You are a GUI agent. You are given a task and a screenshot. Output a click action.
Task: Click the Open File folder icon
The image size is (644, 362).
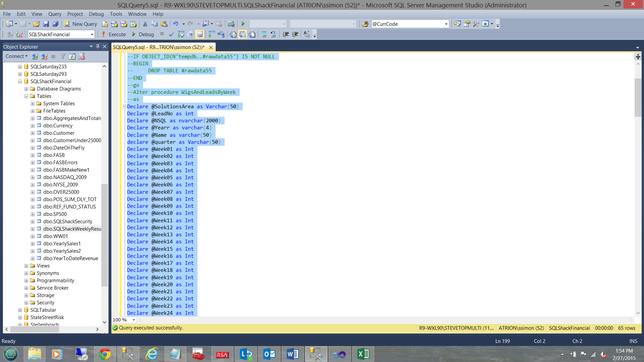(x=37, y=24)
